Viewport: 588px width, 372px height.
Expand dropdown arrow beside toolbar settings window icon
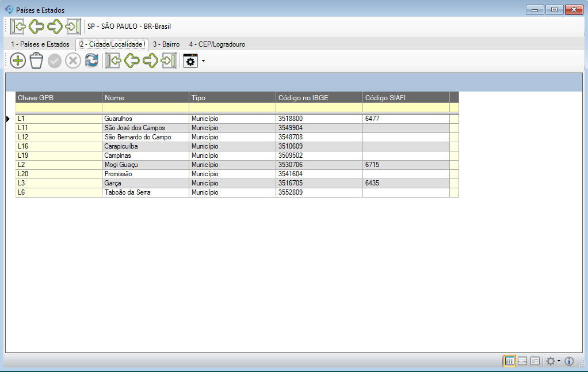click(203, 60)
